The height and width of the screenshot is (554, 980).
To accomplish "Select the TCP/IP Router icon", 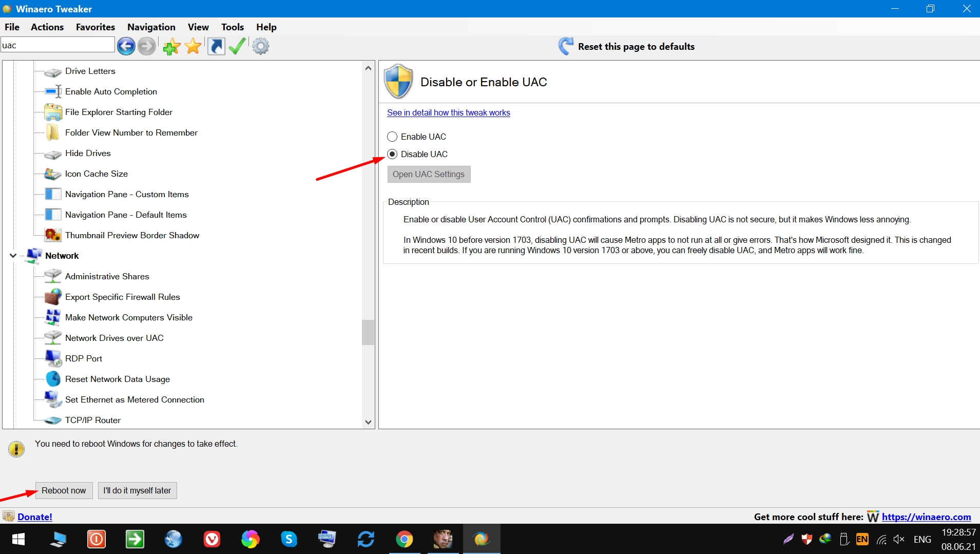I will (53, 420).
